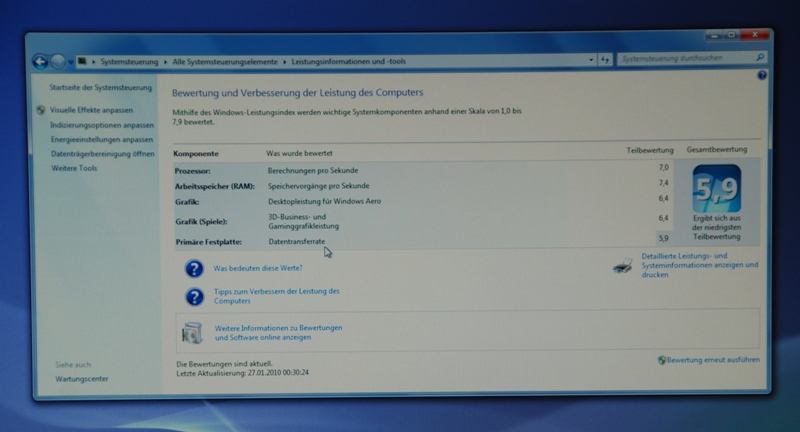The height and width of the screenshot is (432, 800).
Task: Click the Primäre Festplatte component label
Action: point(209,242)
